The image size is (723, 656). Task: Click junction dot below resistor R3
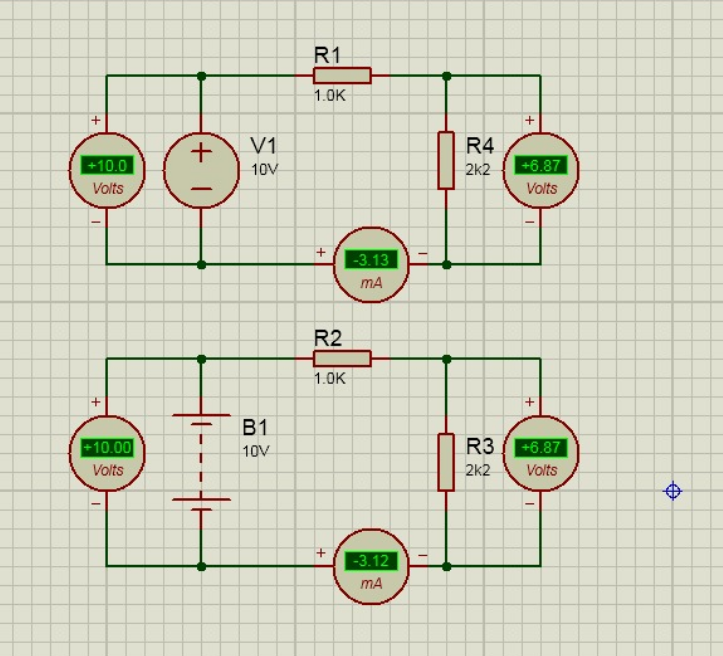pos(446,566)
